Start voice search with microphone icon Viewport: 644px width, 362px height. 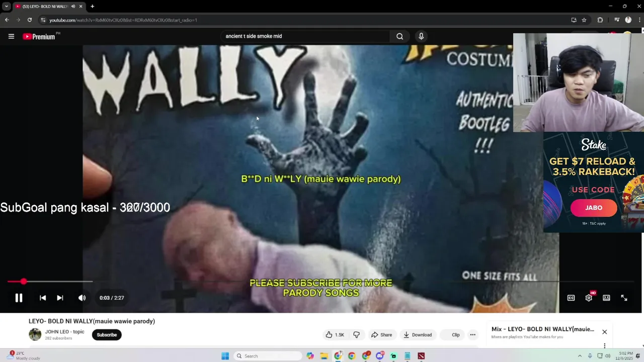click(421, 36)
